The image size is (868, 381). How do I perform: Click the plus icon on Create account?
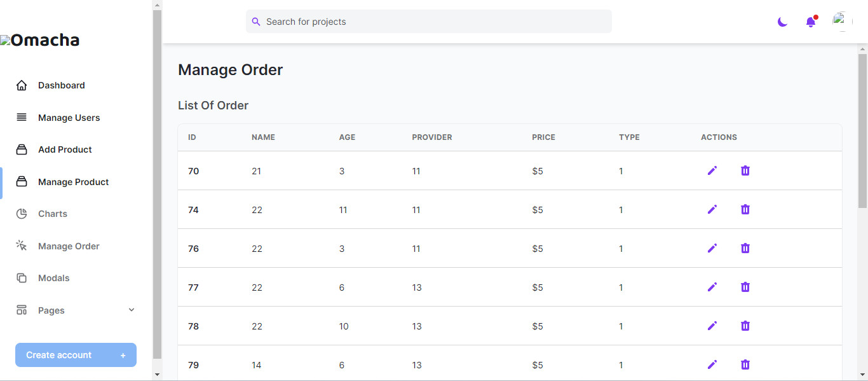click(x=123, y=356)
